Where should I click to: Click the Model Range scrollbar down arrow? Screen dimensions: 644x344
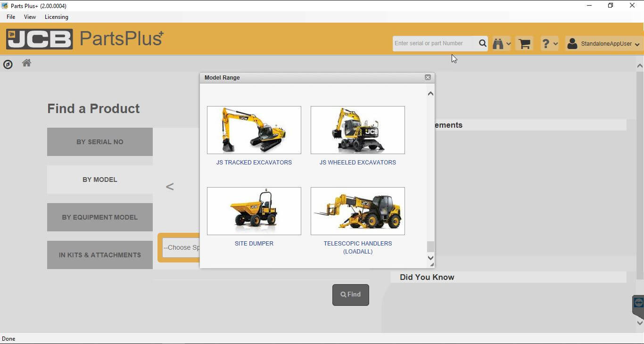pyautogui.click(x=430, y=258)
